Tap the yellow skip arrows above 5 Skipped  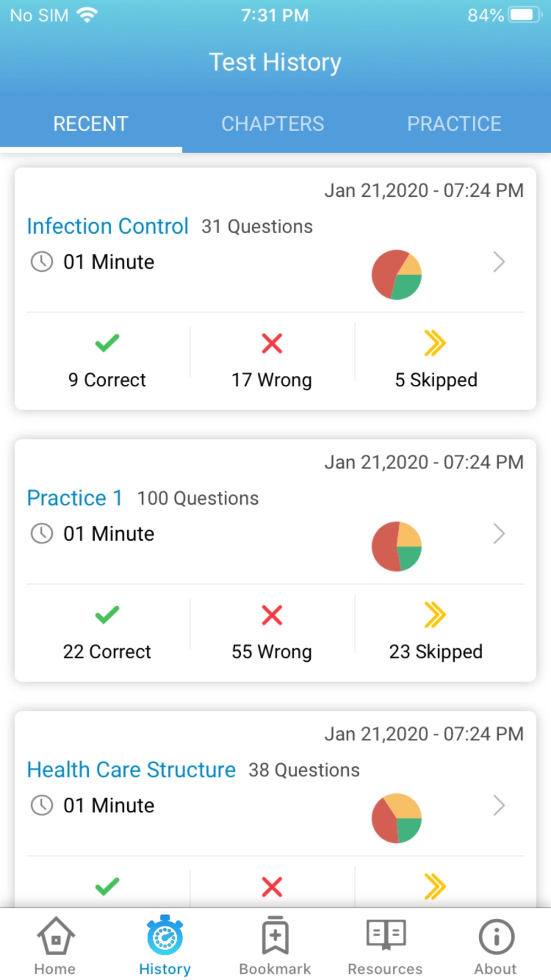click(x=435, y=343)
